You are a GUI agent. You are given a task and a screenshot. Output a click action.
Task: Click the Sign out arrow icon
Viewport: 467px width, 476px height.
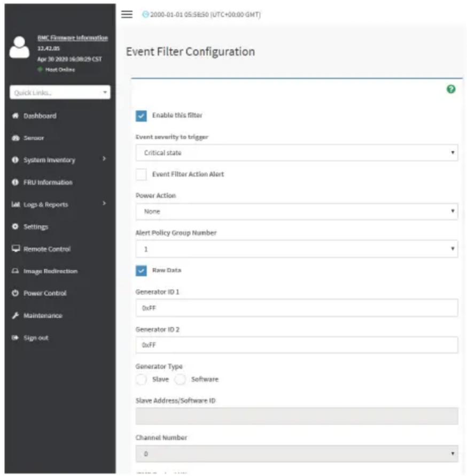click(x=15, y=337)
